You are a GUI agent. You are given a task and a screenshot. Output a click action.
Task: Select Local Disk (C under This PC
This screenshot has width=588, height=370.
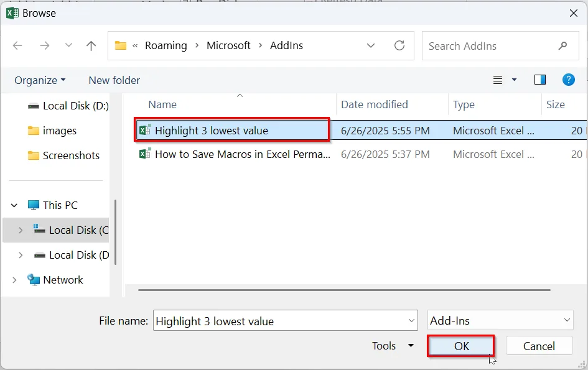coord(72,230)
